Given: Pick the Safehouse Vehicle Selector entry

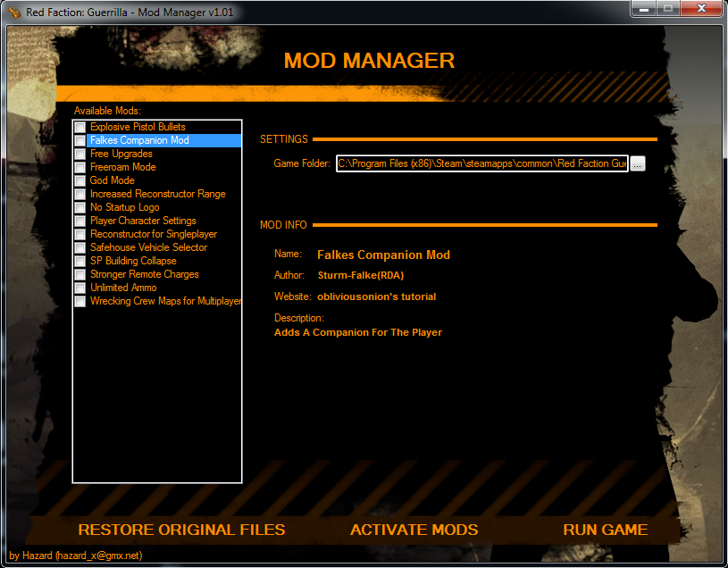Looking at the screenshot, I should 148,247.
